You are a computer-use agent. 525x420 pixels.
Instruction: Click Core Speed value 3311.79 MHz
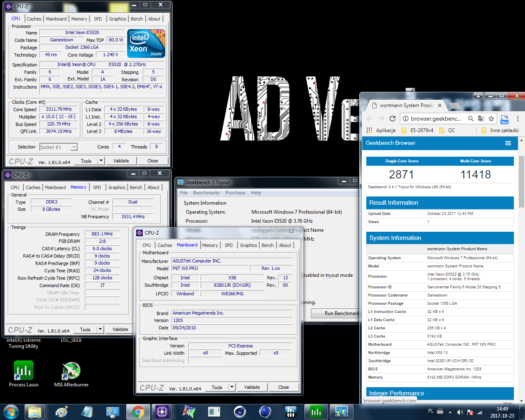[59, 110]
